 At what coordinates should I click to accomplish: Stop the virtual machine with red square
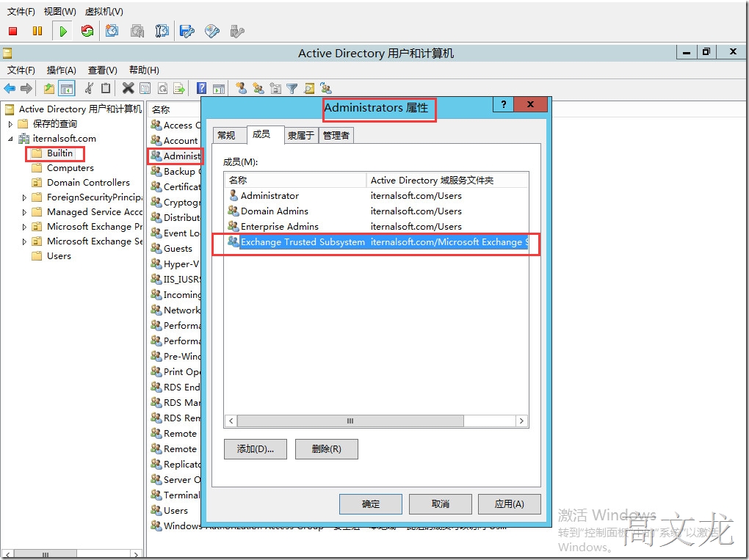point(13,31)
